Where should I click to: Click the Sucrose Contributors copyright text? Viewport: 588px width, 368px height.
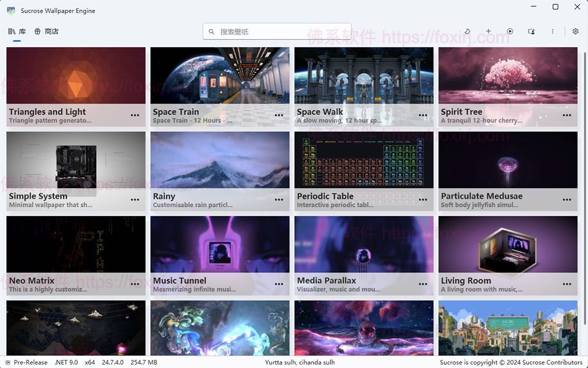click(x=511, y=363)
